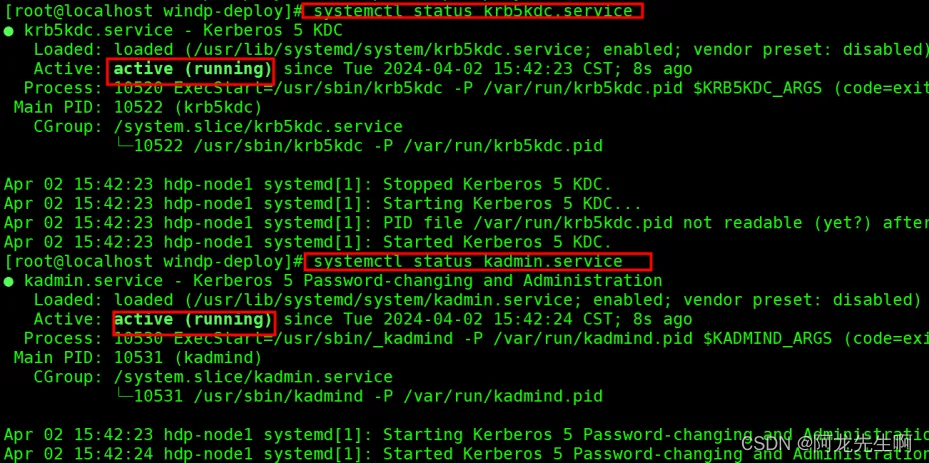
Task: Click the green status dot beside krb5kdc.service
Action: (x=8, y=31)
